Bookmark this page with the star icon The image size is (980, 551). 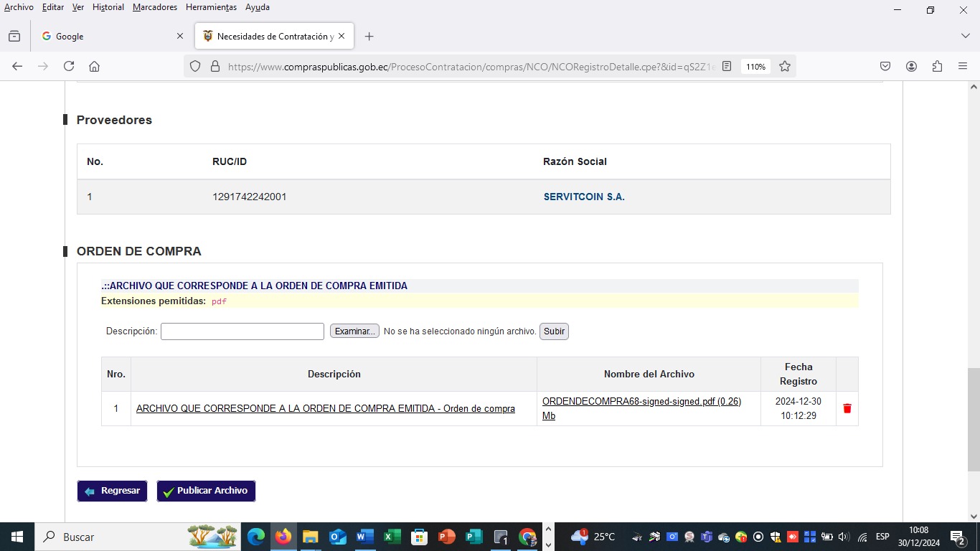coord(785,66)
